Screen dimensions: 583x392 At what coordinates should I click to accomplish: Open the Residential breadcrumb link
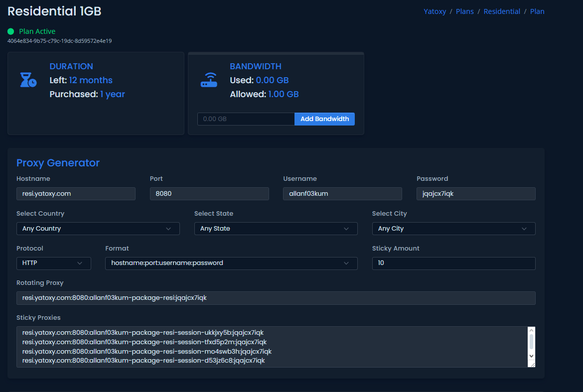(x=502, y=11)
